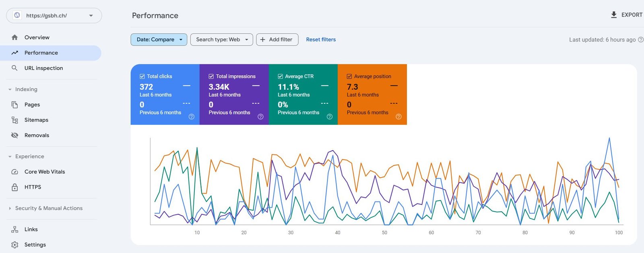Open the Search type: Web dropdown

[x=221, y=39]
